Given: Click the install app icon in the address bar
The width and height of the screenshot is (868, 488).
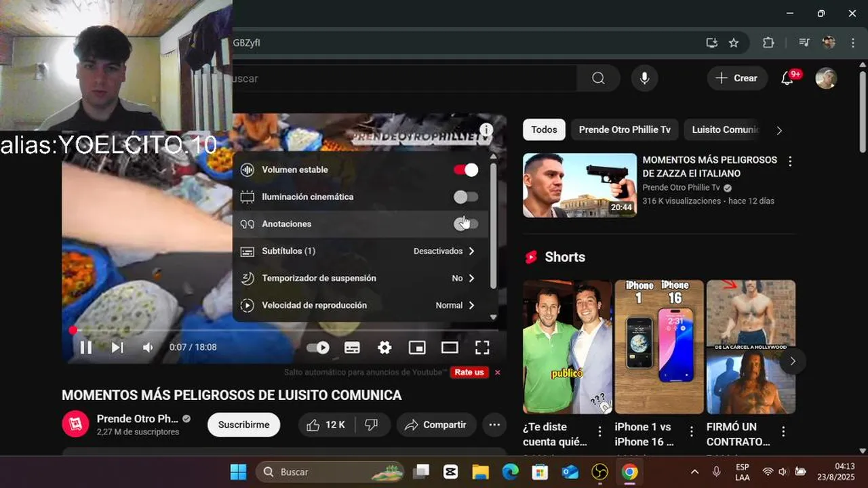Looking at the screenshot, I should pyautogui.click(x=711, y=43).
